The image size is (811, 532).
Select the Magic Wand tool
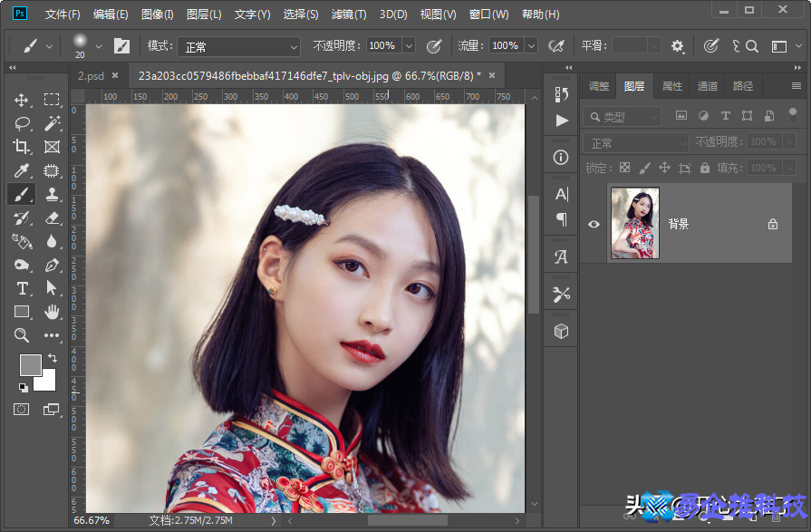pos(52,123)
